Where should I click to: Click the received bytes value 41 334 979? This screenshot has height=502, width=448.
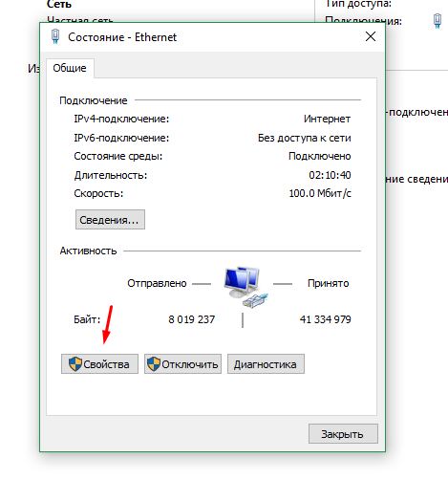(325, 319)
